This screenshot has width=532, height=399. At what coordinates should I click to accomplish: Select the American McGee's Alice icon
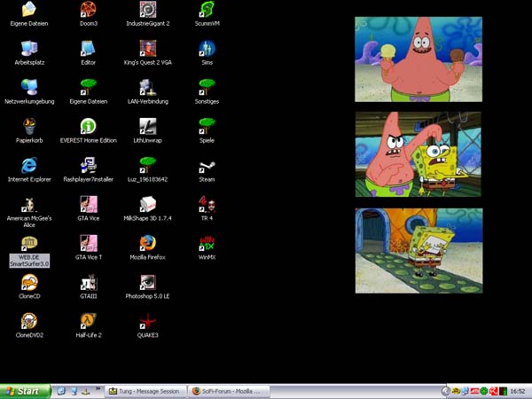29,204
